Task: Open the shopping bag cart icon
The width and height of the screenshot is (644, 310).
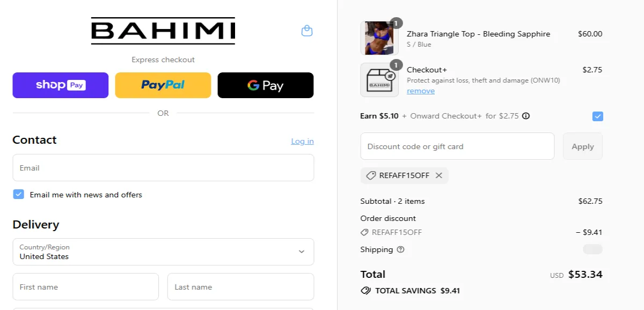Action: [307, 31]
